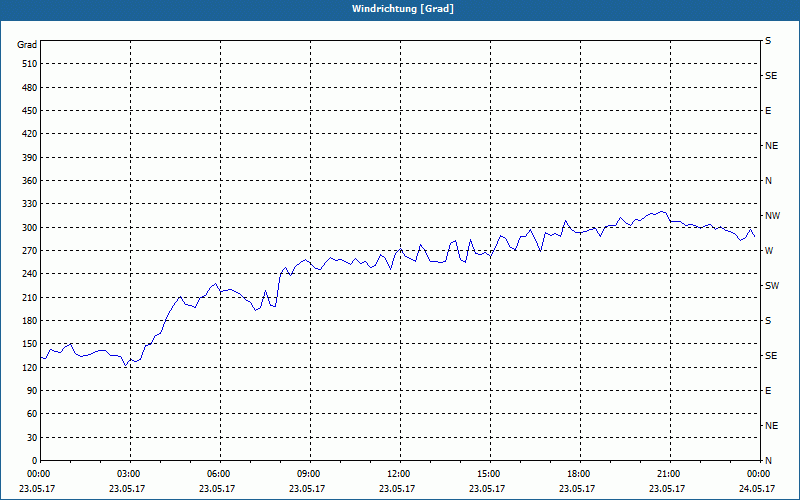Click the 300 y-axis tick label
The height and width of the screenshot is (500, 800).
[30, 228]
